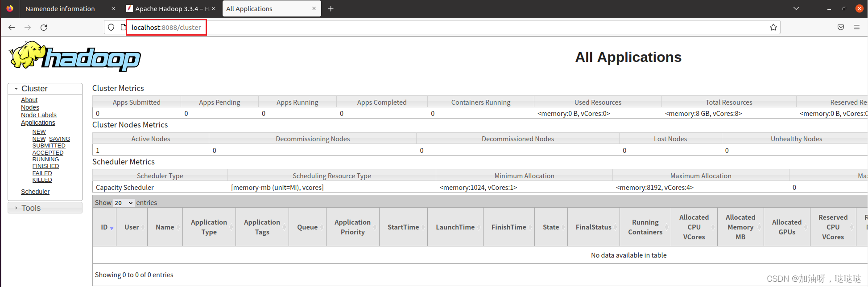
Task: Click the 'No data available in table' text
Action: point(629,255)
